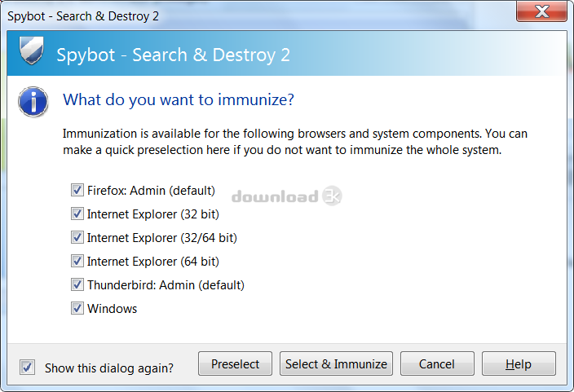Untick the Show this dialog again checkbox square
This screenshot has height=392, width=574.
click(28, 368)
